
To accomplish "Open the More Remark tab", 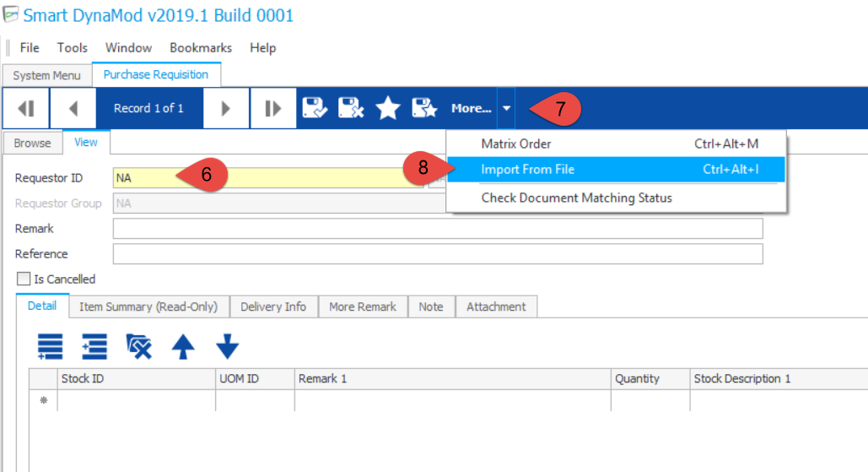I will click(363, 307).
